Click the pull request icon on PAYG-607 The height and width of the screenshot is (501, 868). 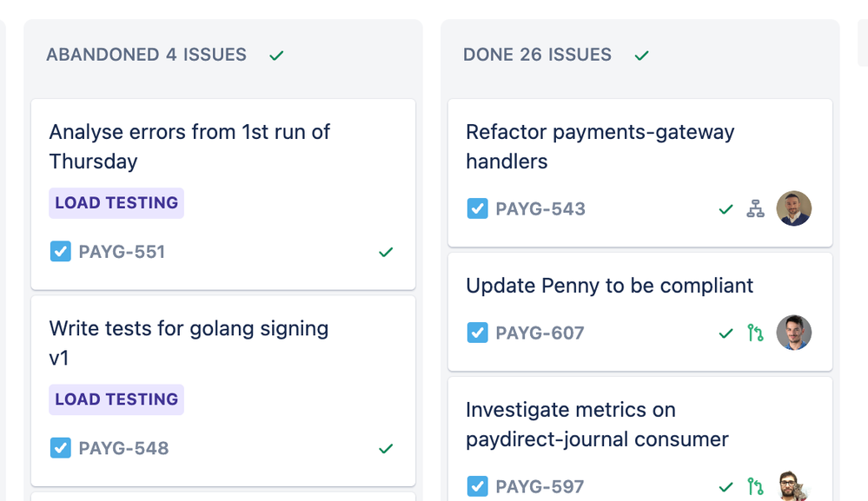755,333
